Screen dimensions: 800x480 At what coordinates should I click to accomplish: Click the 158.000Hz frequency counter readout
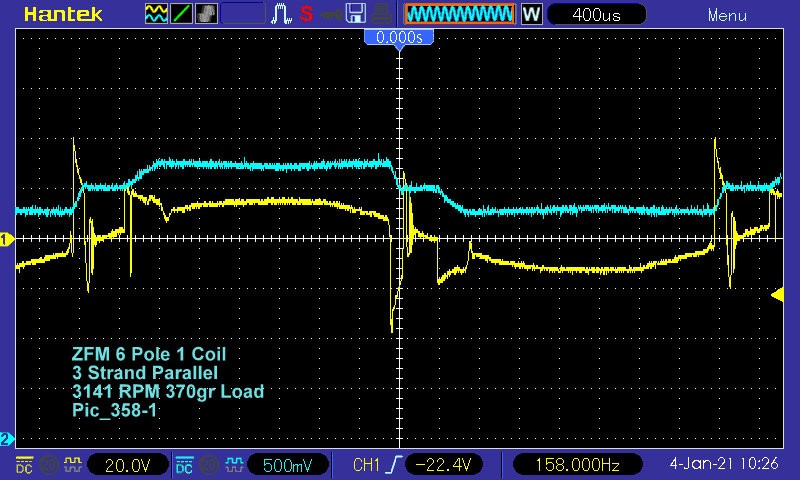tap(578, 465)
